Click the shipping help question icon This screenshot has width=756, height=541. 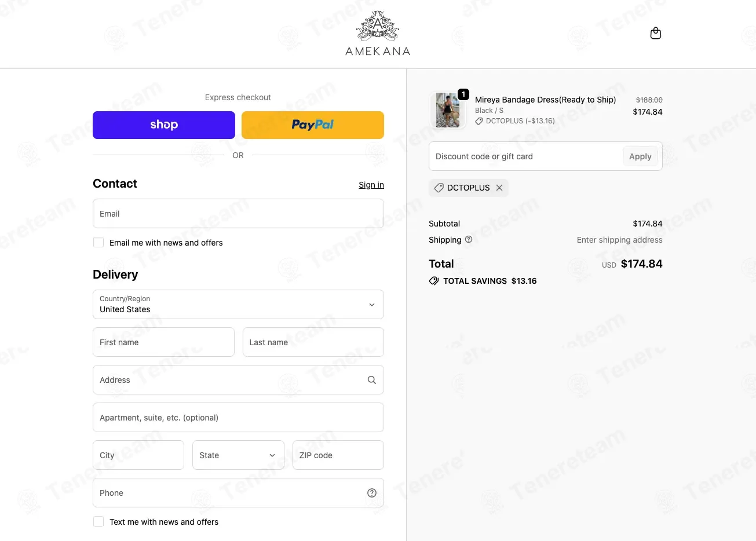click(x=469, y=239)
